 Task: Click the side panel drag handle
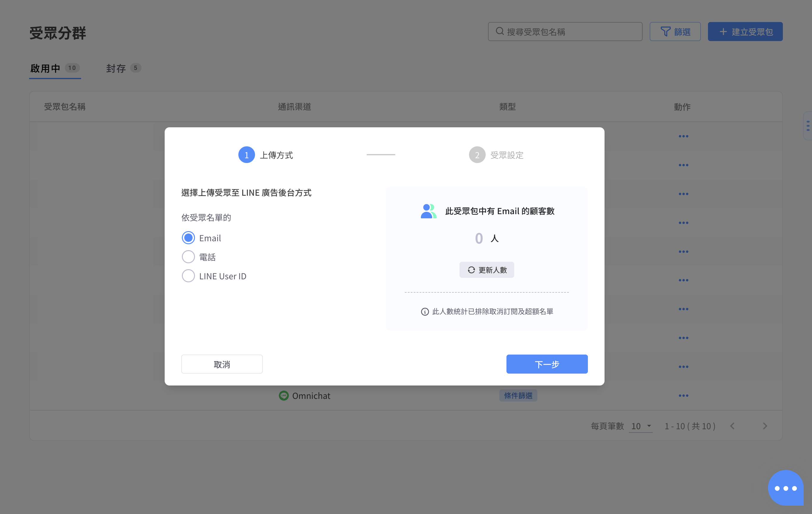point(808,126)
